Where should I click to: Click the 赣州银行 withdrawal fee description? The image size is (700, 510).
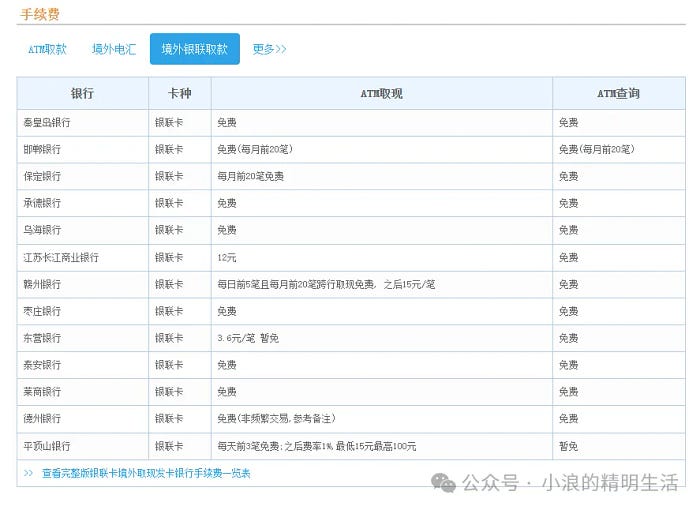pos(326,284)
